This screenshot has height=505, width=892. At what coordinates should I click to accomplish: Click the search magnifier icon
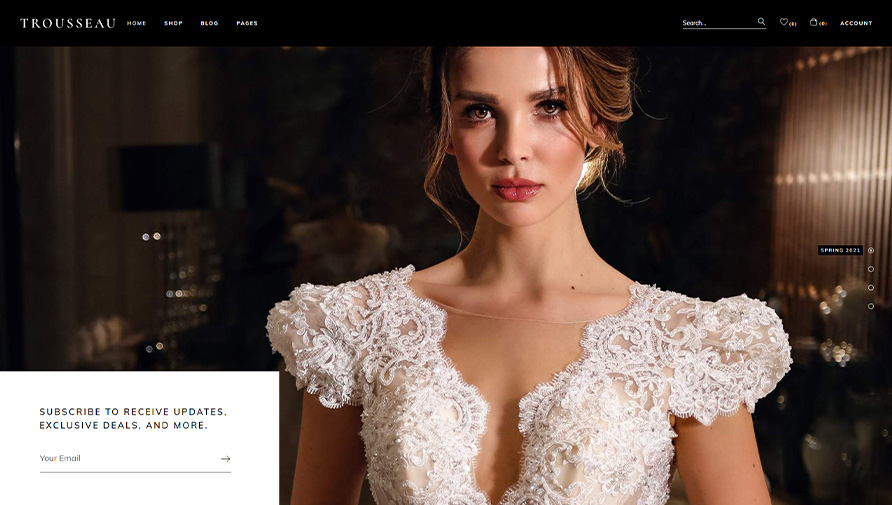[761, 22]
